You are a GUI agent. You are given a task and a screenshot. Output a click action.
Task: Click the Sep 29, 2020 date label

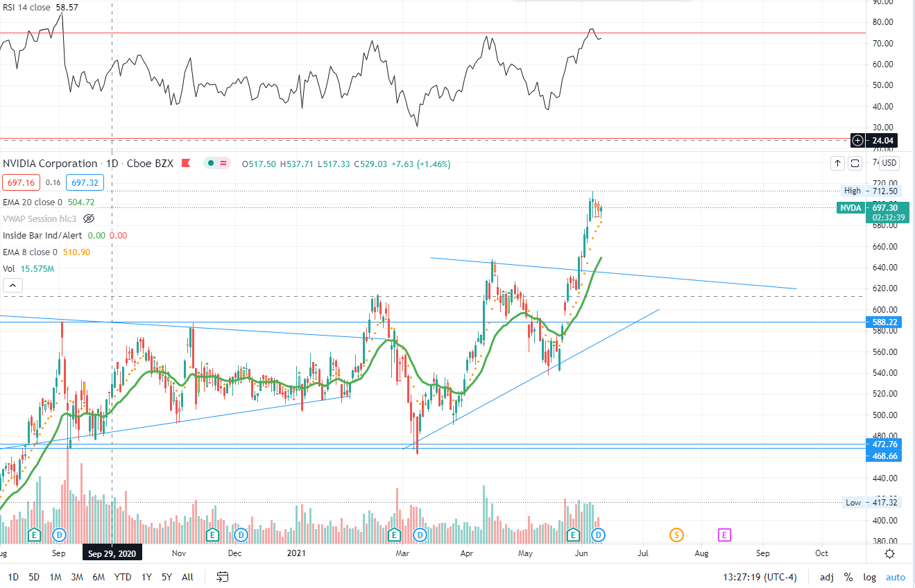pyautogui.click(x=112, y=553)
